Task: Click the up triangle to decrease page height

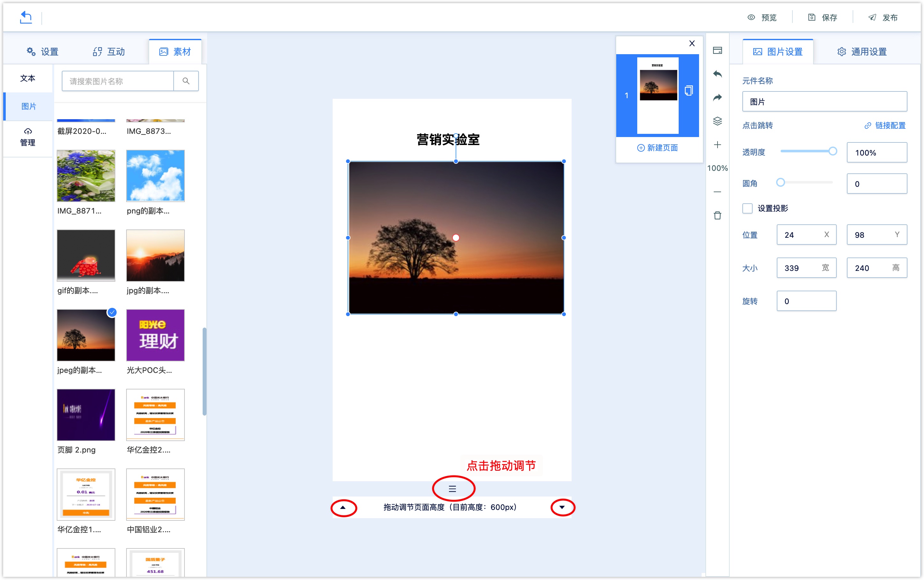Action: (343, 507)
